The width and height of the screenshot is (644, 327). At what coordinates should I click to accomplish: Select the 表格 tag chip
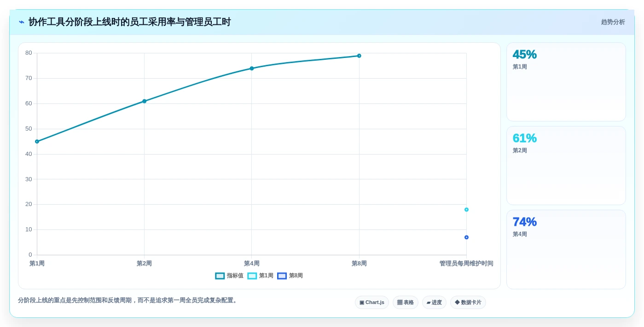tap(406, 303)
